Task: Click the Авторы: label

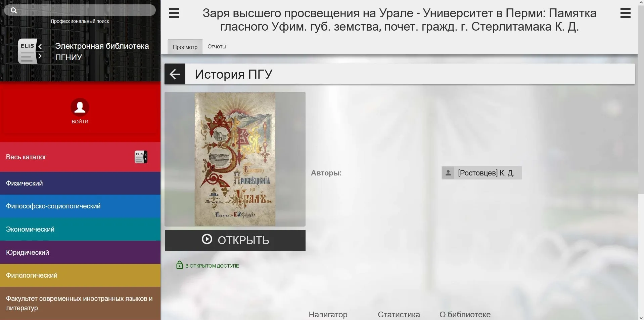Action: click(x=326, y=173)
